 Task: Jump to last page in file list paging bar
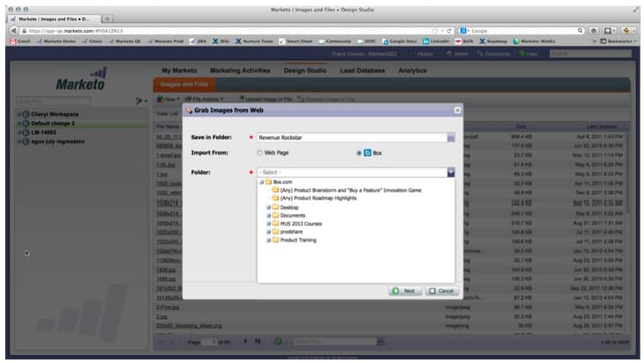point(258,341)
